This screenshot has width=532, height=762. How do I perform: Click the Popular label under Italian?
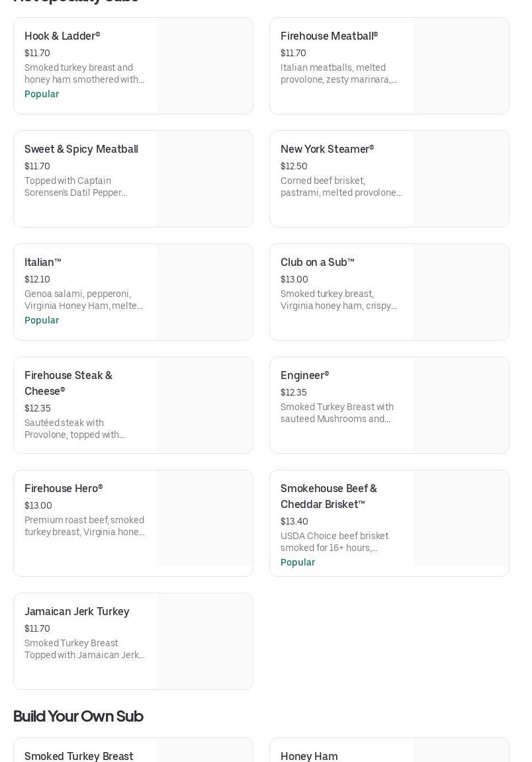click(x=42, y=320)
